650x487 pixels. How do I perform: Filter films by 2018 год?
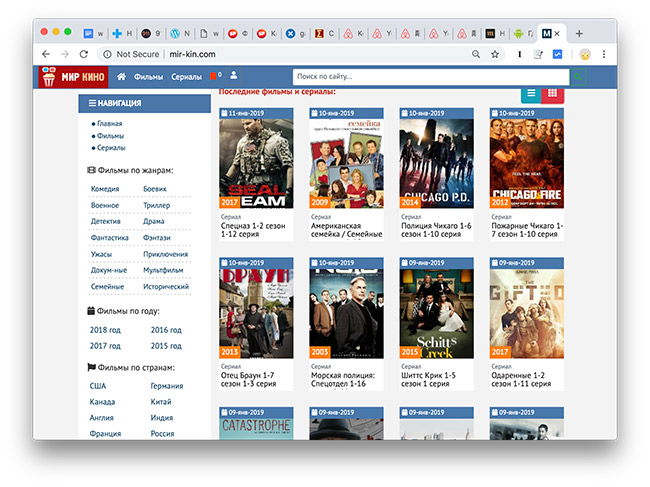(x=105, y=329)
